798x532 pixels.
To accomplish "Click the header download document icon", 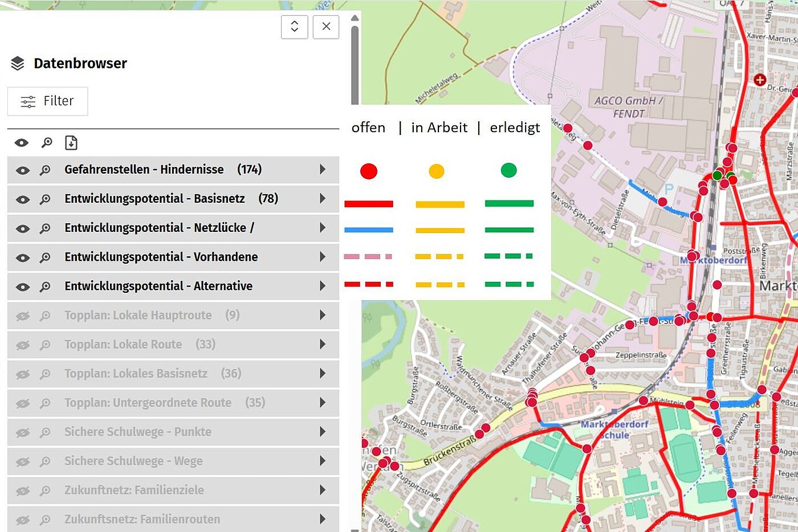I will [x=71, y=143].
